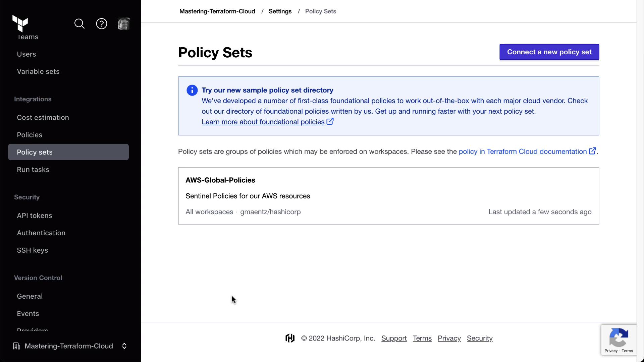Open Policies in the sidebar
Screen dimensions: 644x362
tap(30, 135)
